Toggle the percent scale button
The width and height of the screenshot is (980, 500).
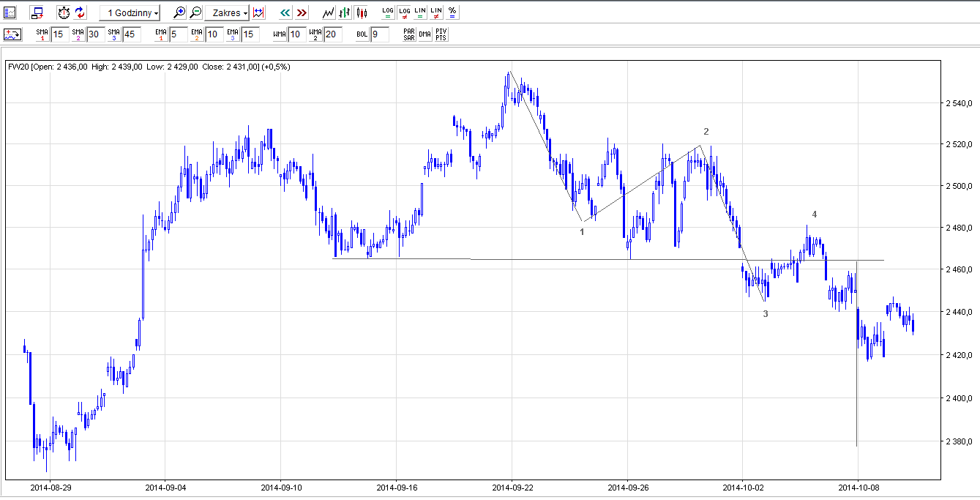pyautogui.click(x=452, y=12)
